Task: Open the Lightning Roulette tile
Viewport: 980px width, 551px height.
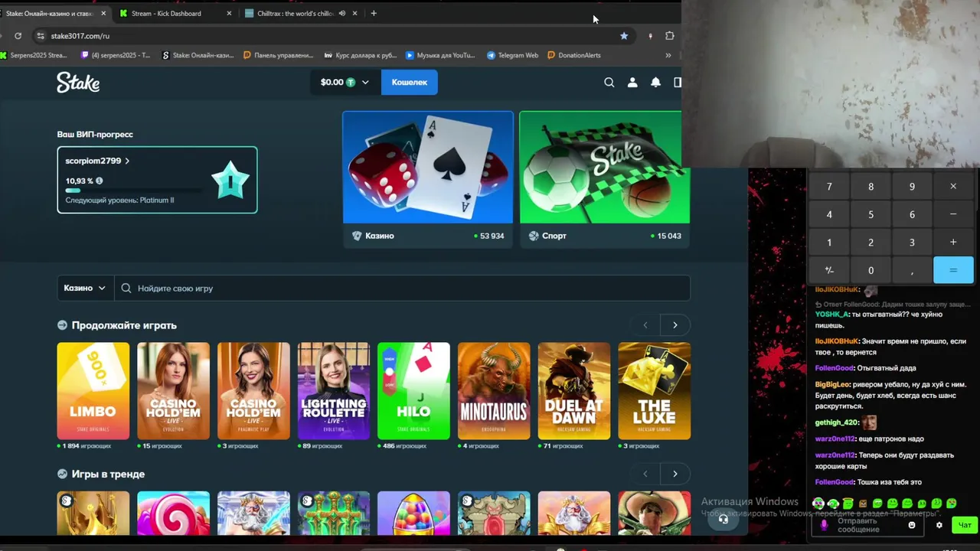Action: tap(334, 391)
